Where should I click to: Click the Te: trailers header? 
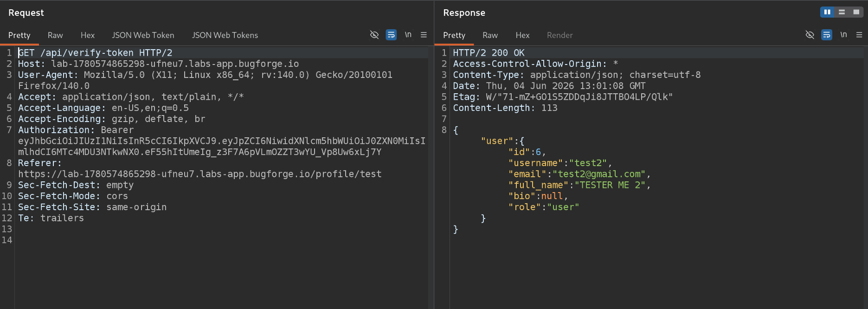coord(51,219)
